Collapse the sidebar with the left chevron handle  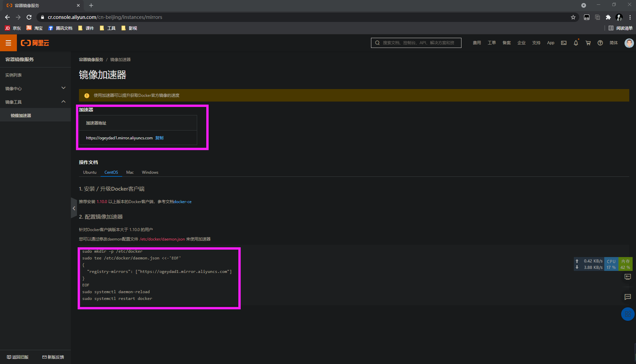74,208
